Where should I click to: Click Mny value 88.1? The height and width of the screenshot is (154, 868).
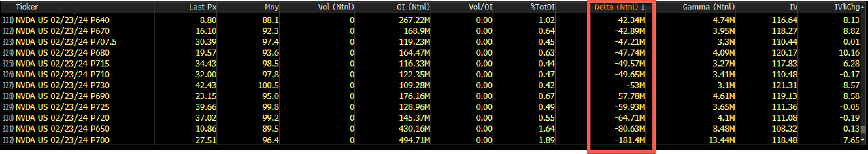271,20
